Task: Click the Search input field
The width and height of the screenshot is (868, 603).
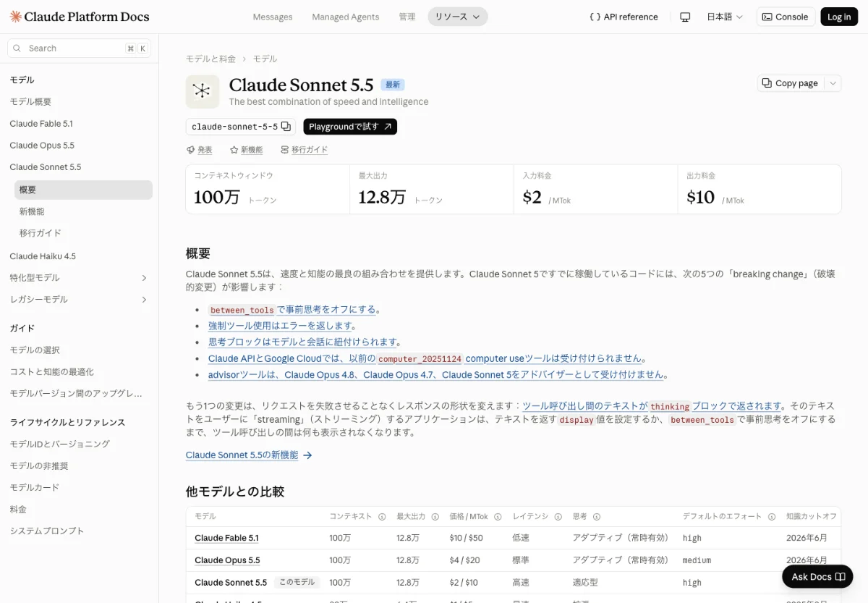Action: click(x=79, y=49)
